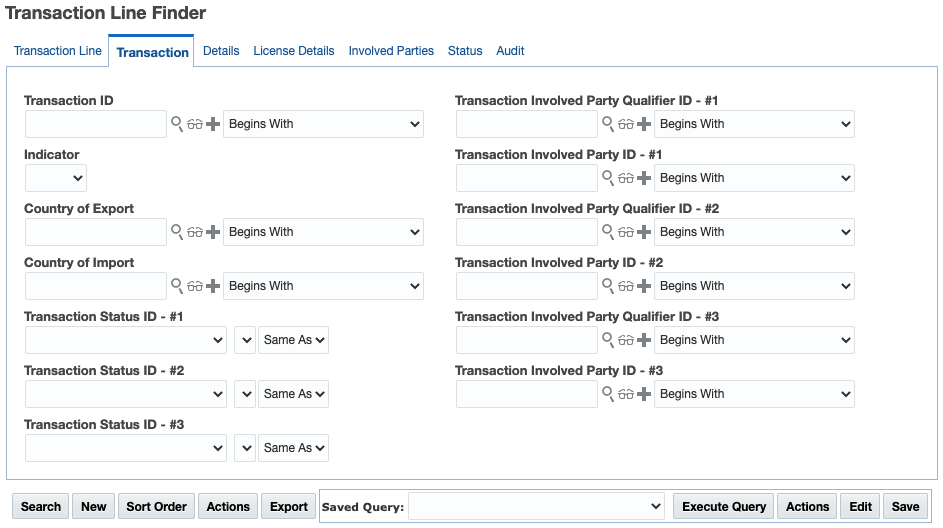
Task: Switch to the License Details tab
Action: click(x=294, y=51)
